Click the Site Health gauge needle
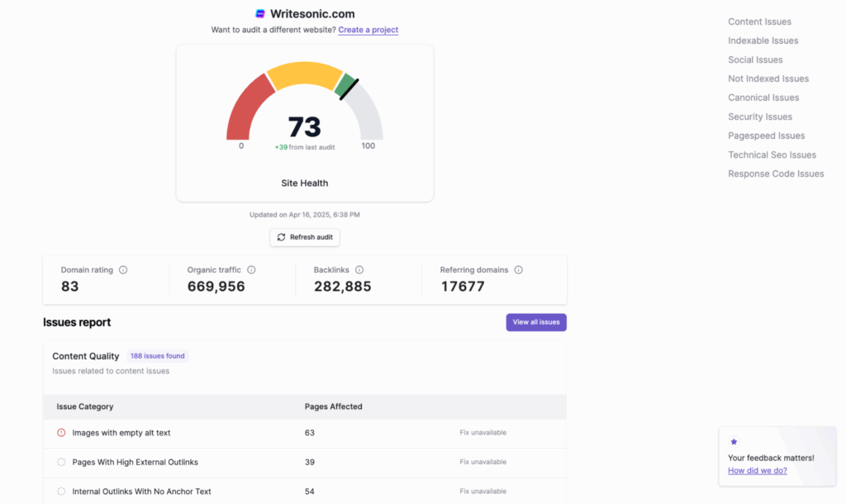Screen dimensions: 846x504 click(x=349, y=89)
